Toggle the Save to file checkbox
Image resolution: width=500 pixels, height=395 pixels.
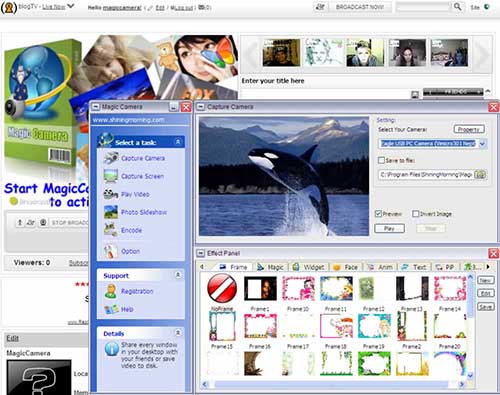tap(381, 160)
